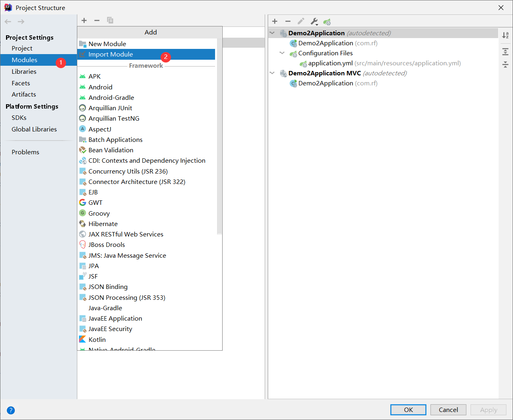Viewport: 513px width, 420px height.
Task: Choose JSON Binding from the framework list
Action: 147,287
